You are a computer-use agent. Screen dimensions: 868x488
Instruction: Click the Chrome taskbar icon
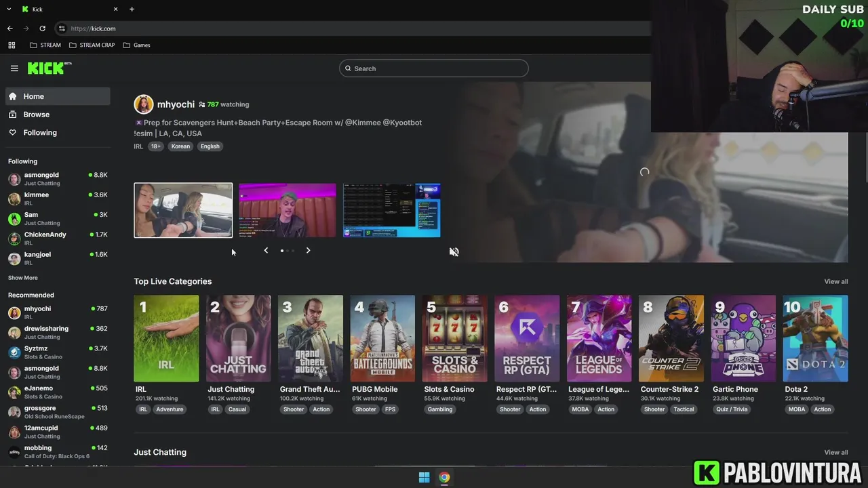[444, 477]
